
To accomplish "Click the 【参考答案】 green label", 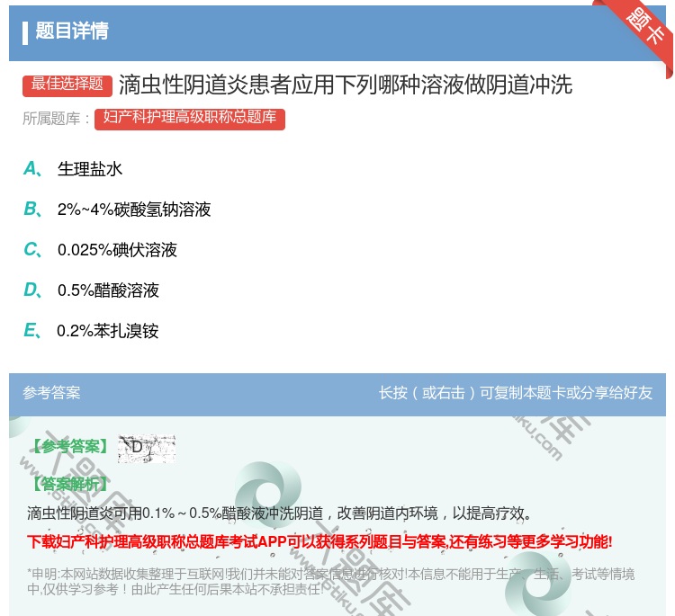I will [x=70, y=447].
